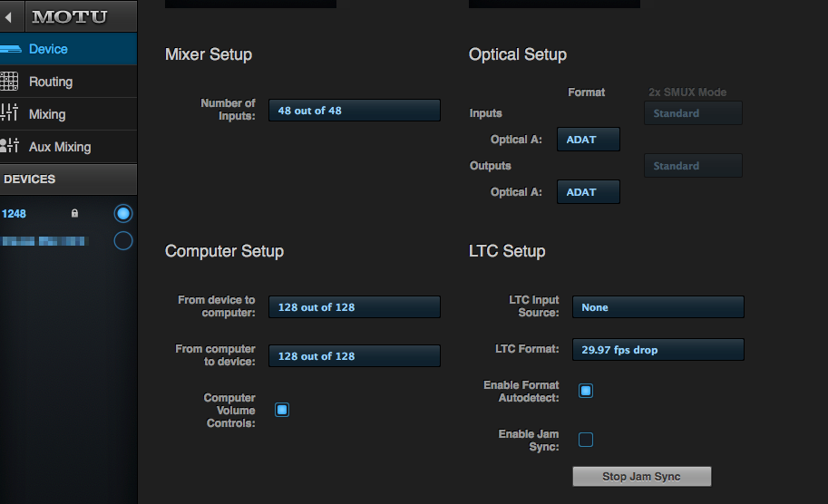Open the Aux Mixing icon

pyautogui.click(x=9, y=145)
